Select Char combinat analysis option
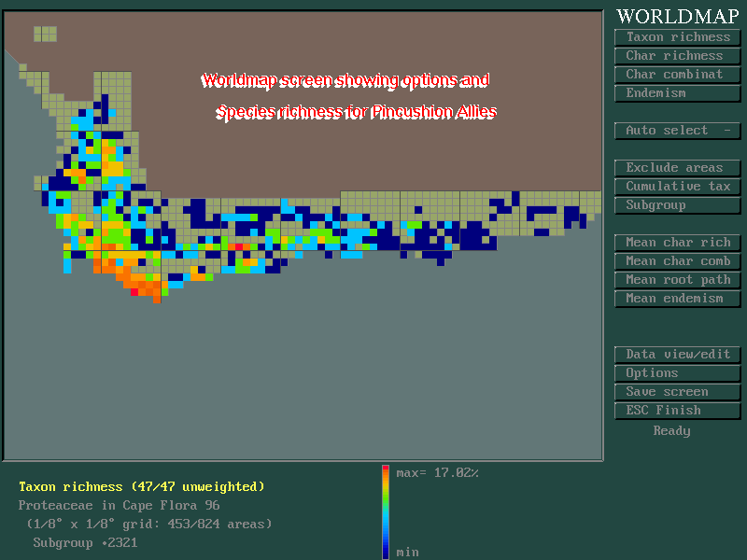The image size is (747, 560). 677,74
